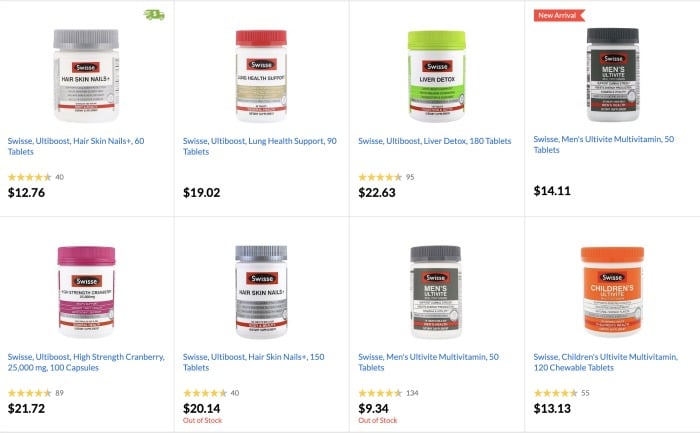
Task: Click the green free shipping truck icon
Action: click(154, 15)
